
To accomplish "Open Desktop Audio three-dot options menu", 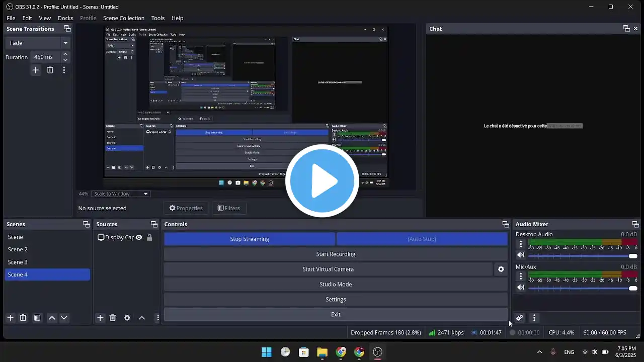I will [521, 244].
